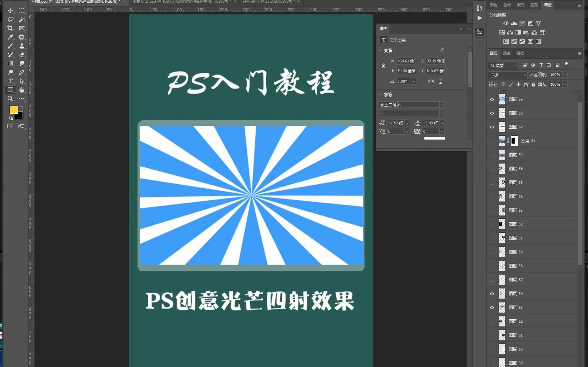Collapse the 字符 section in Properties
This screenshot has height=367, width=588.
tap(380, 94)
